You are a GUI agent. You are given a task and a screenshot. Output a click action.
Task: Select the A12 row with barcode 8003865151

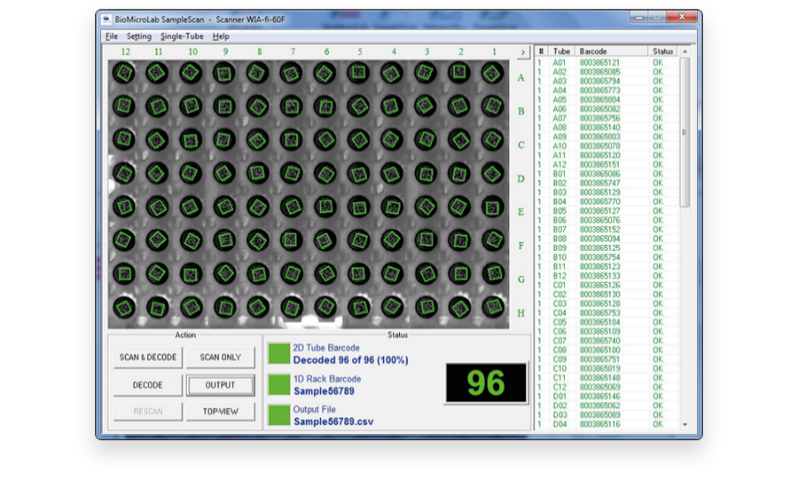tap(607, 164)
